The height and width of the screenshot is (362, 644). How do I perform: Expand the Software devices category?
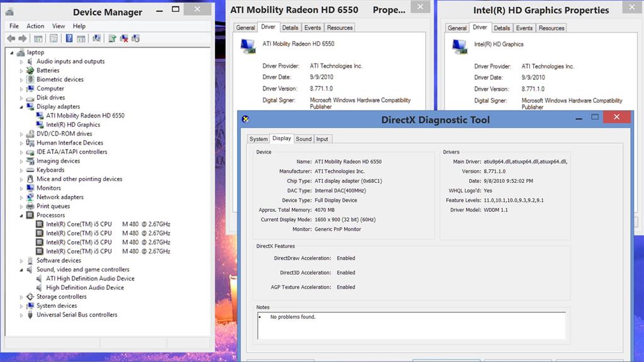coord(21,261)
